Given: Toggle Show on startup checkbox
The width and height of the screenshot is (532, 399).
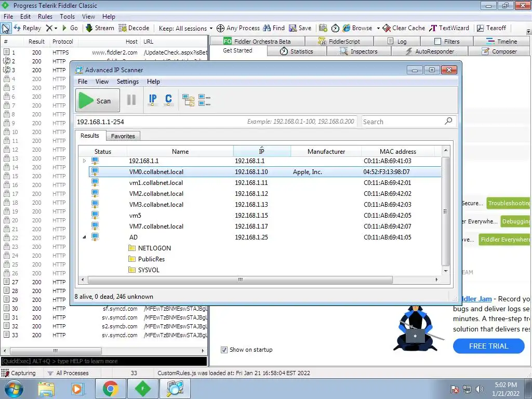Looking at the screenshot, I should click(x=224, y=350).
